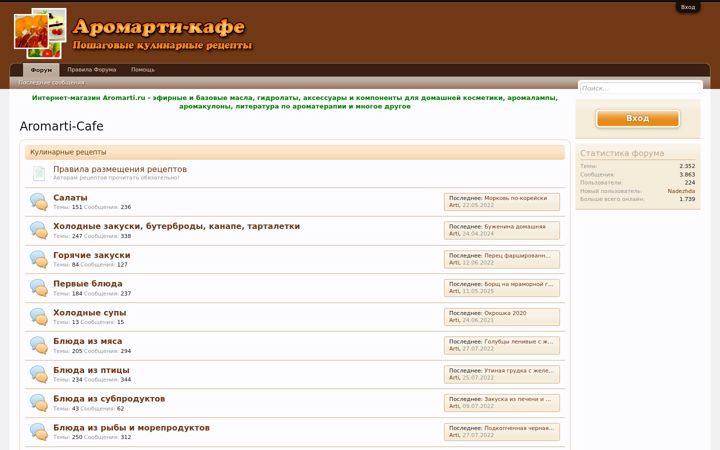Viewport: 720px width, 450px height.
Task: Open last post Окрошка 2020
Action: click(505, 313)
